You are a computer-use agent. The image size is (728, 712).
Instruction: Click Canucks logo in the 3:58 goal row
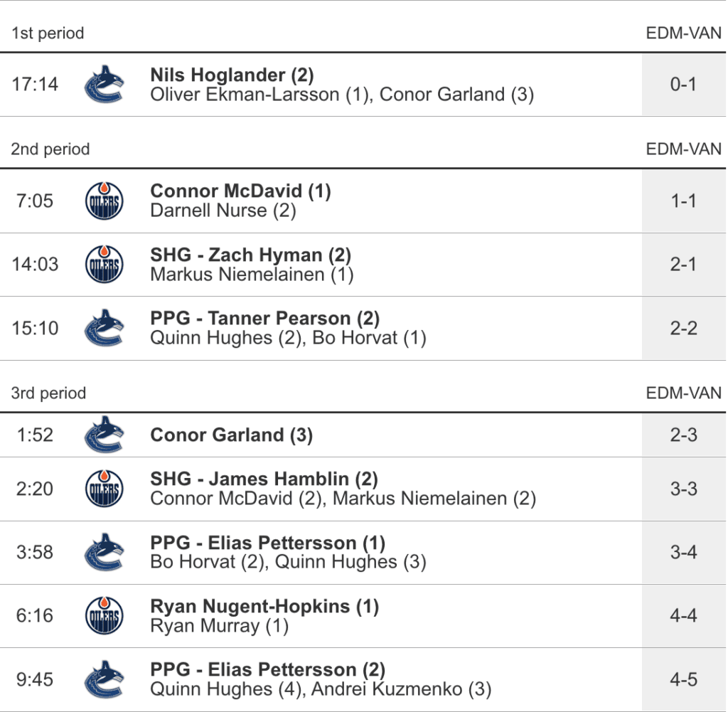tap(104, 553)
